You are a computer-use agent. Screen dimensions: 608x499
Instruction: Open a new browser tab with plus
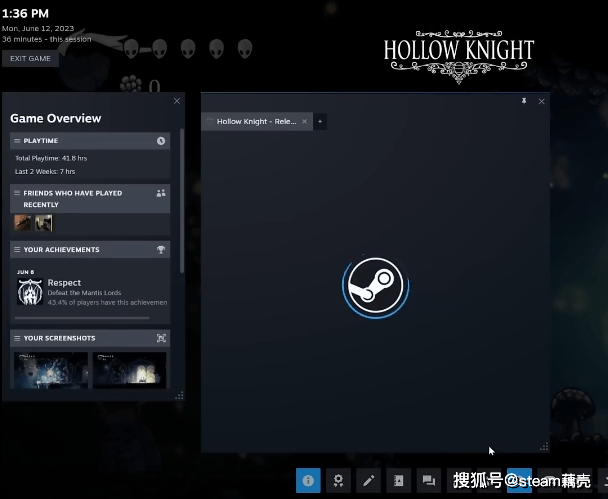(x=320, y=121)
